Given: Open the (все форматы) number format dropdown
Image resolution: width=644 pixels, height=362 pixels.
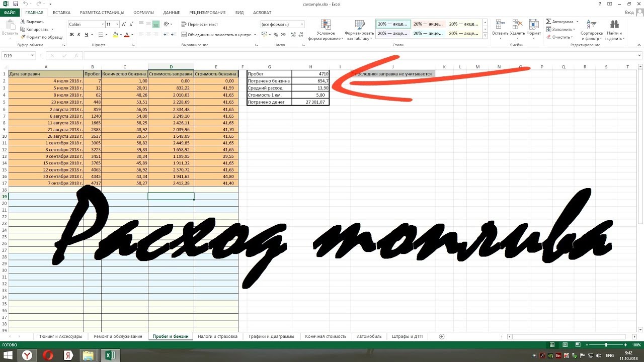Looking at the screenshot, I should 302,24.
